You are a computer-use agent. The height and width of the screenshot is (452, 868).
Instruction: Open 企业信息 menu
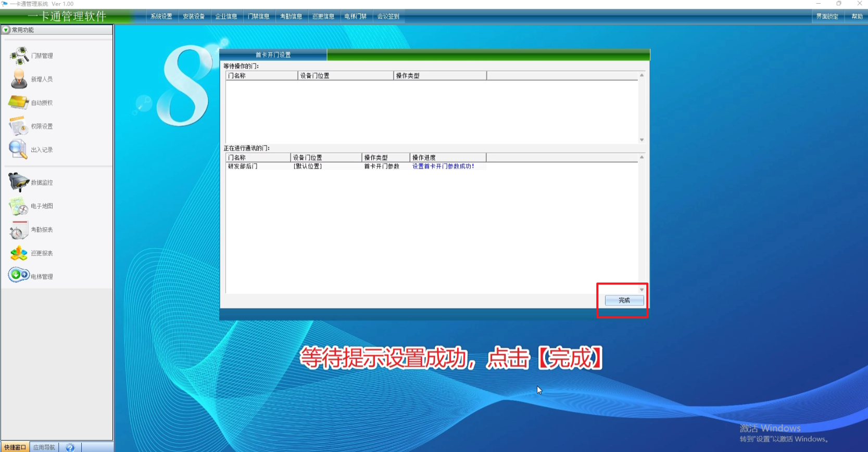coord(226,16)
